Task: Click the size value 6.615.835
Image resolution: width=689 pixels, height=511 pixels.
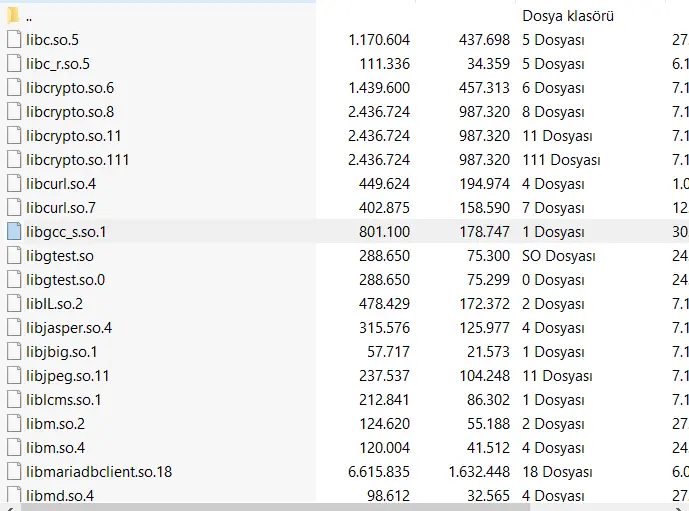Action: (x=379, y=472)
